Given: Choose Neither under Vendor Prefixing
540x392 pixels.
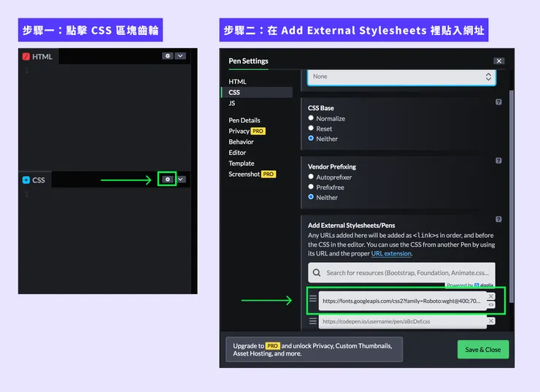Looking at the screenshot, I should click(x=311, y=196).
